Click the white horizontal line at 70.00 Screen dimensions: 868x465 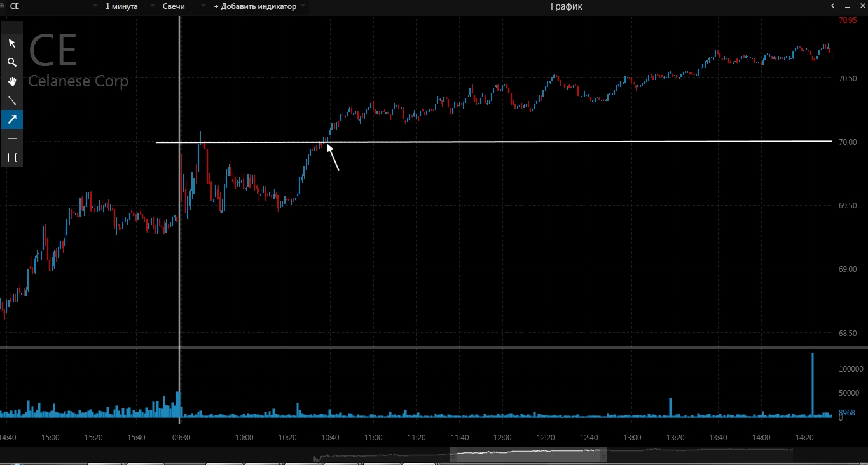(x=509, y=142)
